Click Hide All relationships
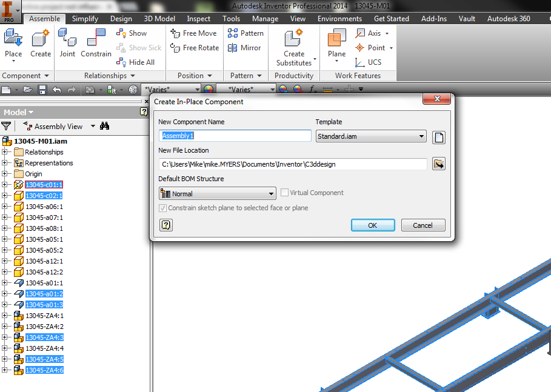 [x=135, y=62]
